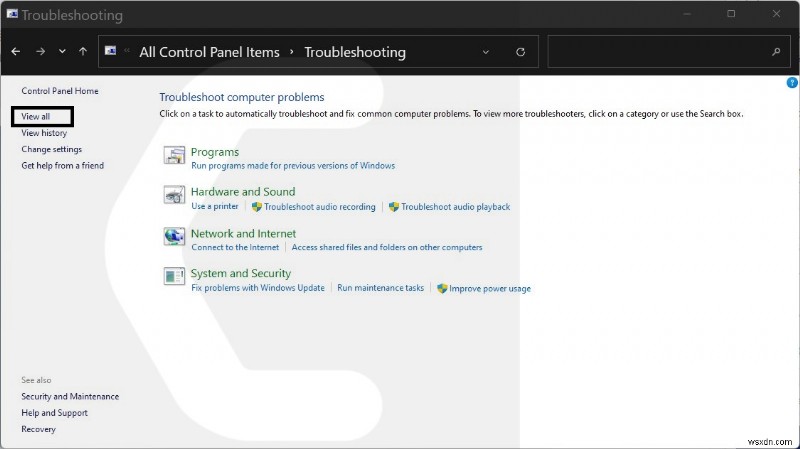Click shield icon beside Improve power usage
This screenshot has width=800, height=449.
[x=442, y=288]
